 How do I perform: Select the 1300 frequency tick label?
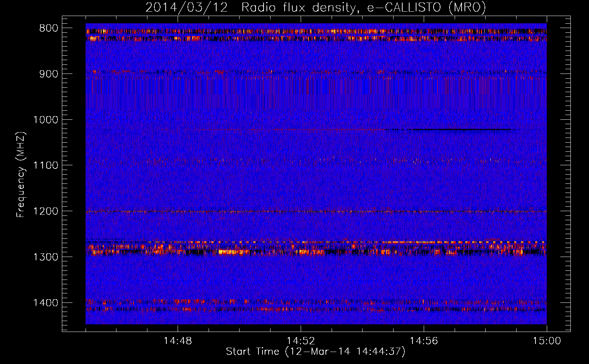pos(46,257)
